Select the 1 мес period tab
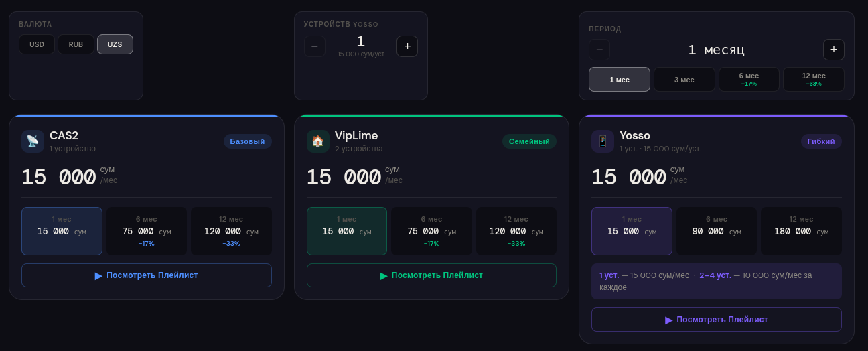Screen dimensions: 868x351 coord(619,80)
